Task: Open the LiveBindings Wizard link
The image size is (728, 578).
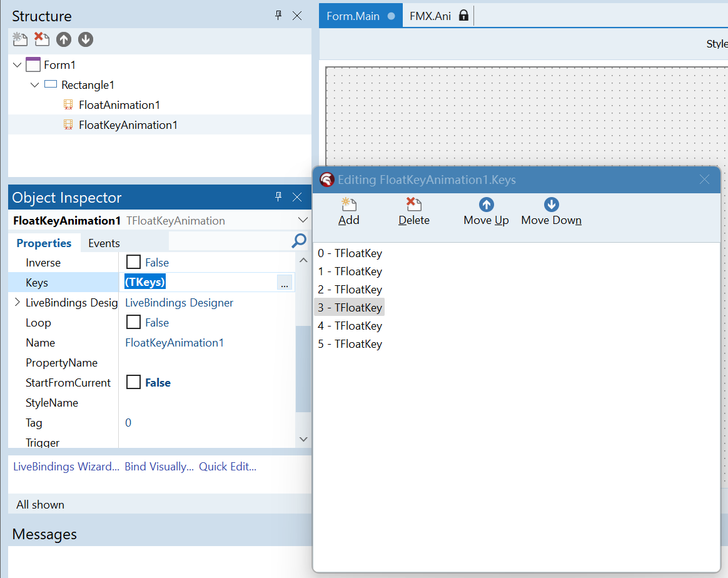Action: [x=66, y=467]
